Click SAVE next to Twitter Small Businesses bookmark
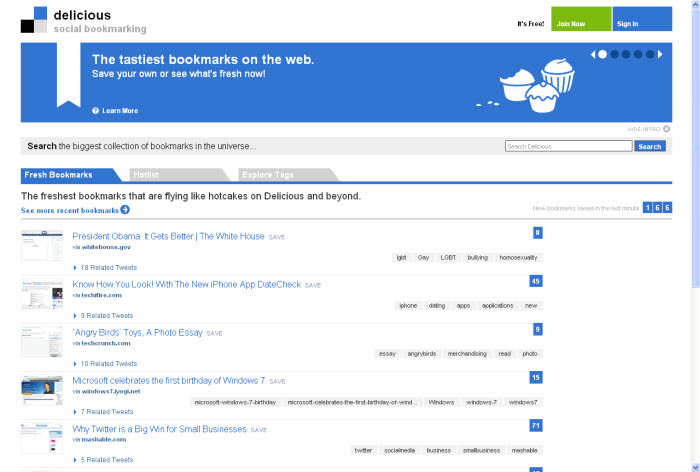This screenshot has width=700, height=472. (x=258, y=430)
